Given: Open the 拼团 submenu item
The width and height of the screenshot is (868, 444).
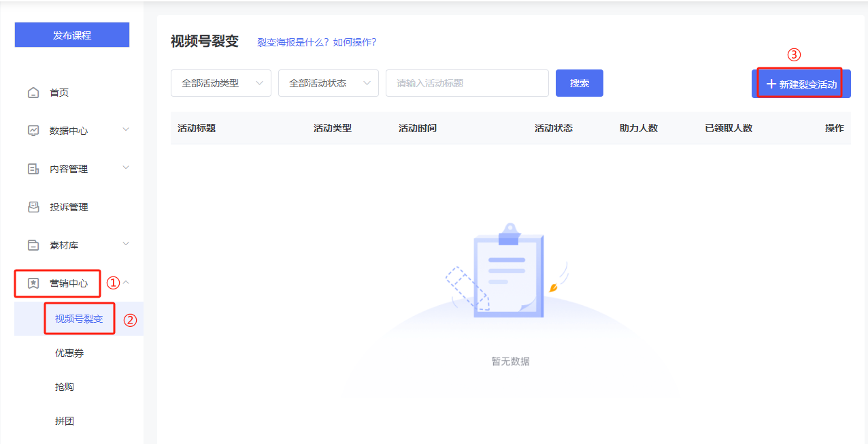Looking at the screenshot, I should tap(65, 421).
